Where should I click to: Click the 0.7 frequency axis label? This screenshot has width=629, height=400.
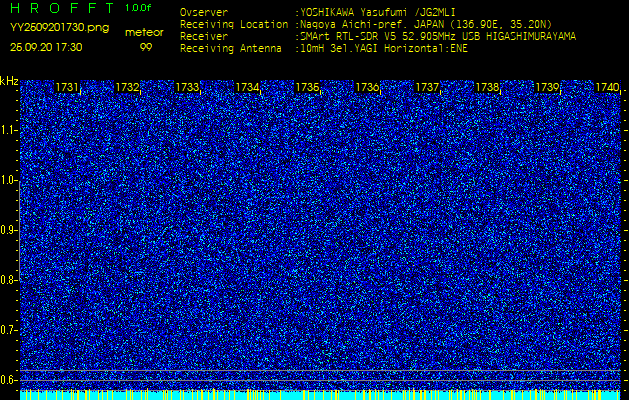[8, 330]
